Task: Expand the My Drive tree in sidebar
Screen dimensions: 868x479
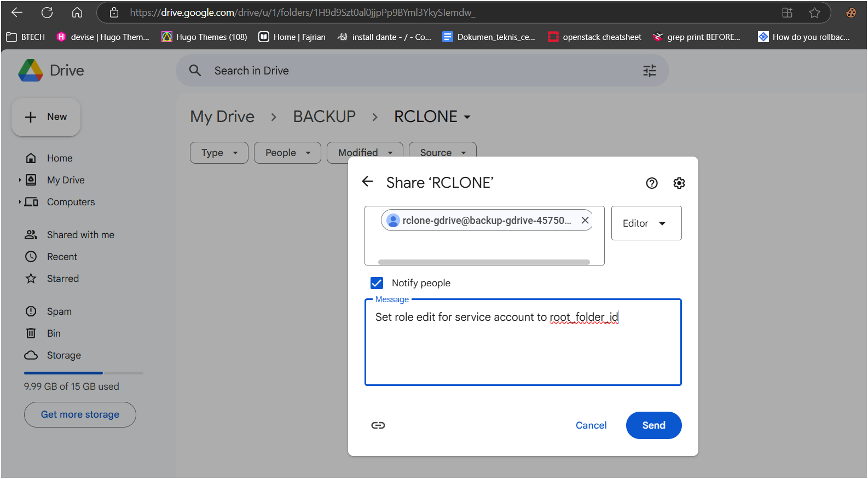Action: pyautogui.click(x=20, y=180)
